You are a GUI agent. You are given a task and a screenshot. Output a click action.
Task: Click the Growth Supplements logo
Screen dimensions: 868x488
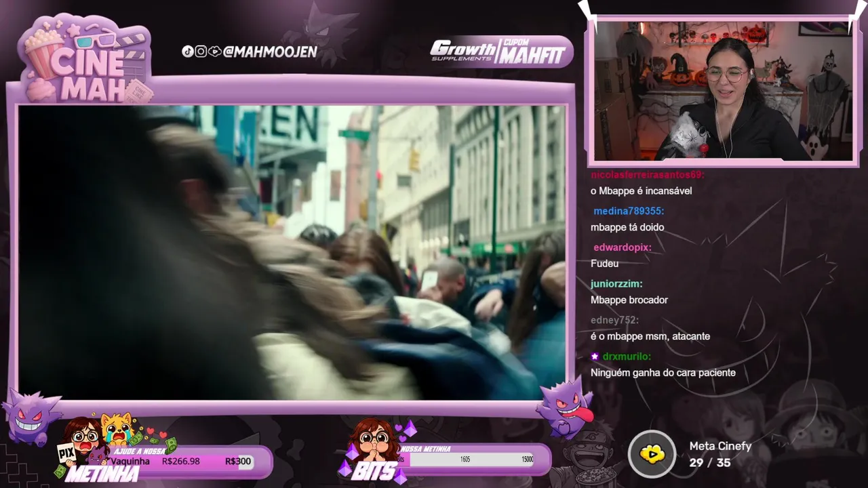pyautogui.click(x=465, y=50)
